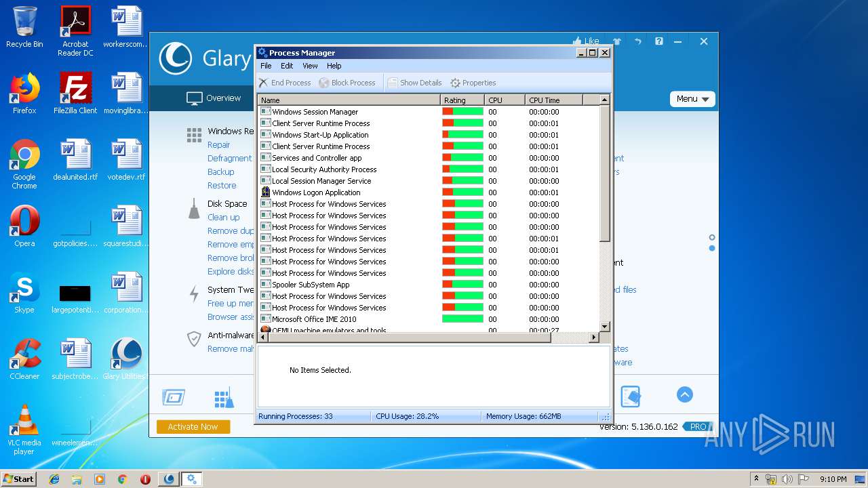Open the Help menu in Process Manager
Viewport: 868px width, 488px height.
point(334,66)
